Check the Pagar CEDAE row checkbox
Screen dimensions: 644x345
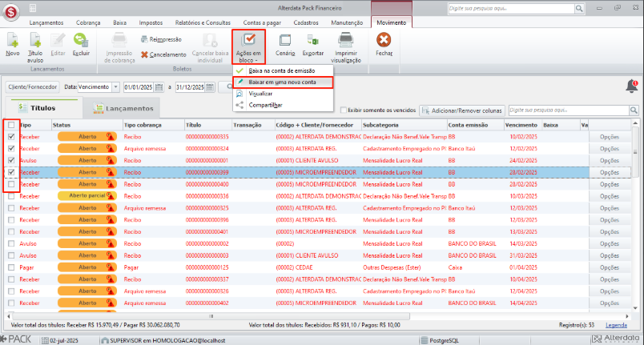pyautogui.click(x=11, y=267)
